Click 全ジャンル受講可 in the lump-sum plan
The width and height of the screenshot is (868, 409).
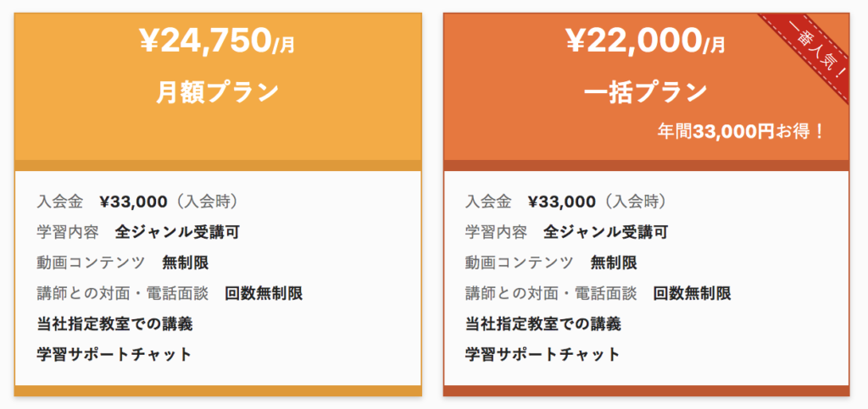click(605, 232)
